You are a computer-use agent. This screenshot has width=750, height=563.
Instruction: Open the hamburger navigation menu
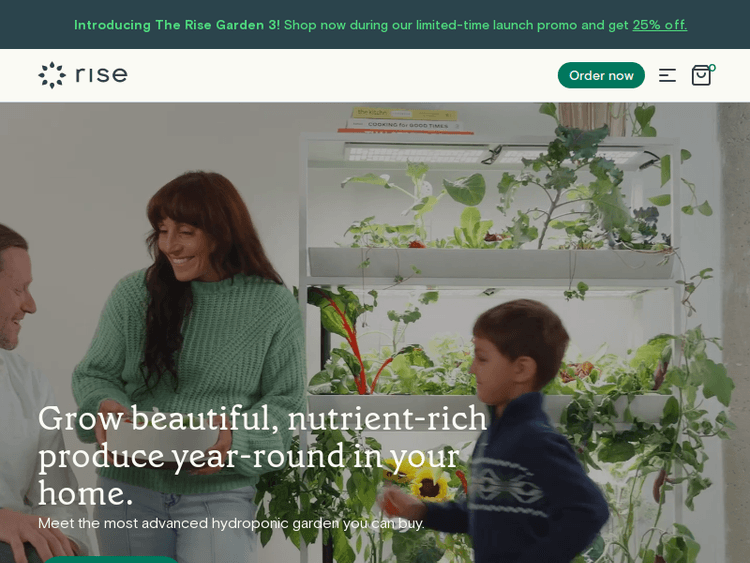667,75
